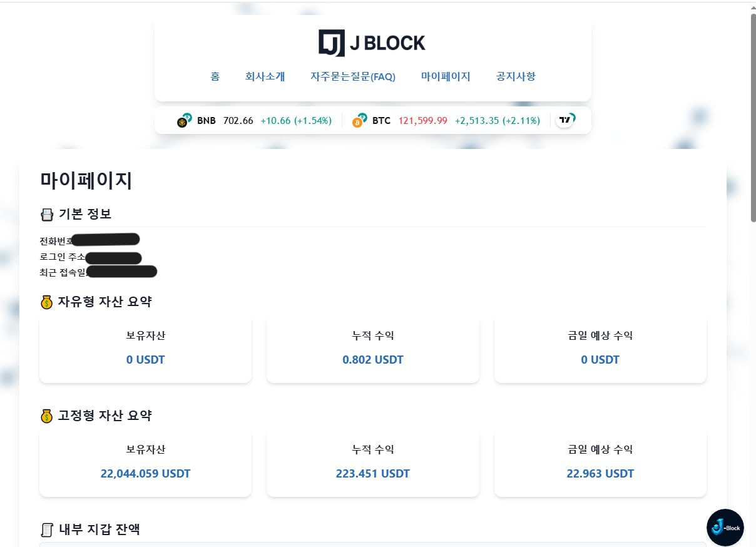Click scroll icon beside 내부 지갑 잔액
Screen dimensions: 756x547
[47, 530]
